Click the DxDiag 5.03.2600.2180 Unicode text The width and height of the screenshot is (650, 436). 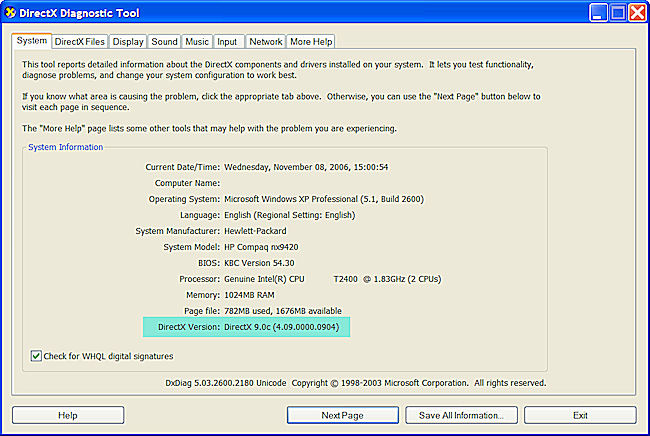pyautogui.click(x=226, y=383)
